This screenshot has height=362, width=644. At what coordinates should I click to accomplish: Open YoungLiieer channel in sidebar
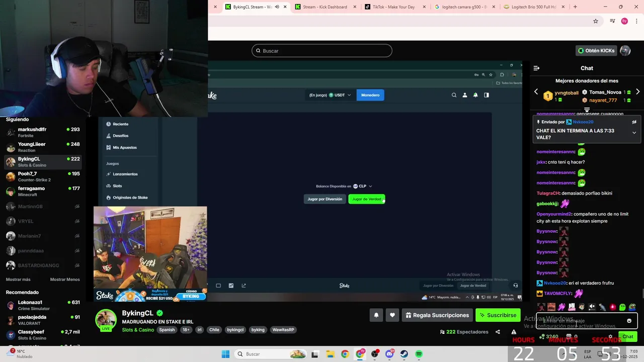43,147
